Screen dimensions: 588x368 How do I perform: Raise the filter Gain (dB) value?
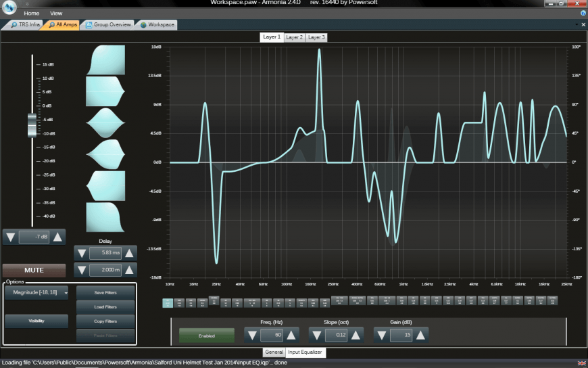tap(421, 335)
